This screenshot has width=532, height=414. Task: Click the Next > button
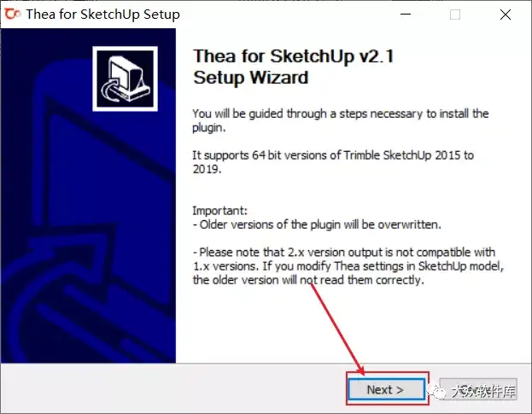click(387, 389)
